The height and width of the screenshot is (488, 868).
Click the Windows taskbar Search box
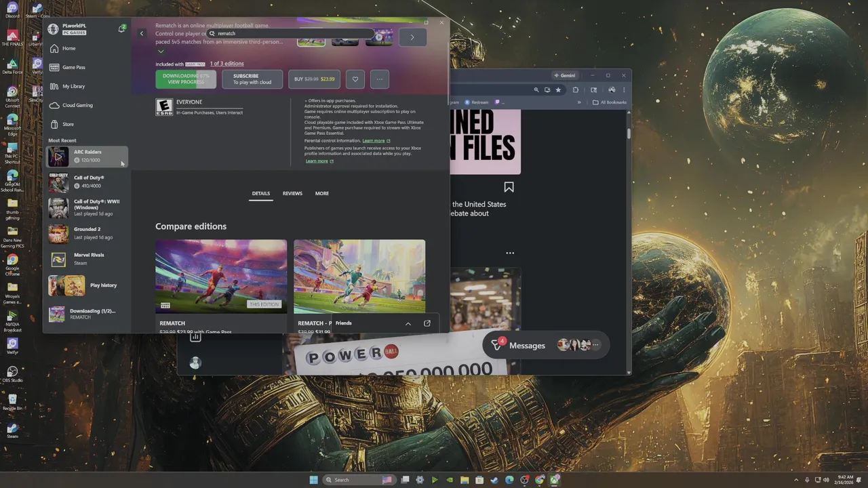[359, 480]
